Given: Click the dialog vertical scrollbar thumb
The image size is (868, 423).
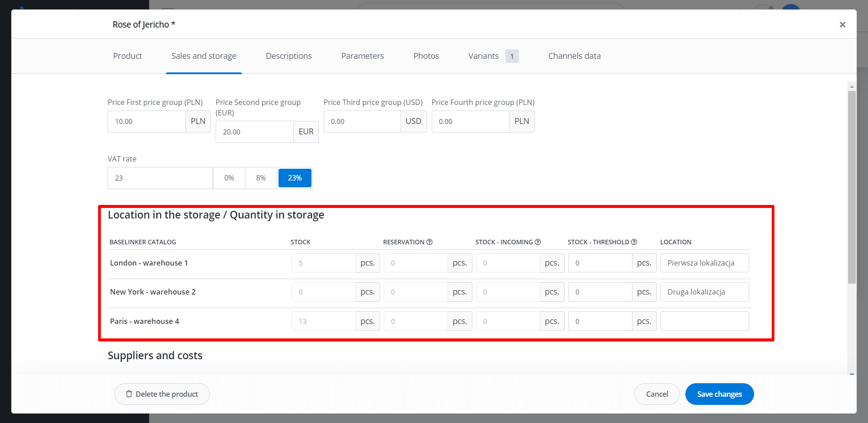Looking at the screenshot, I should click(852, 187).
